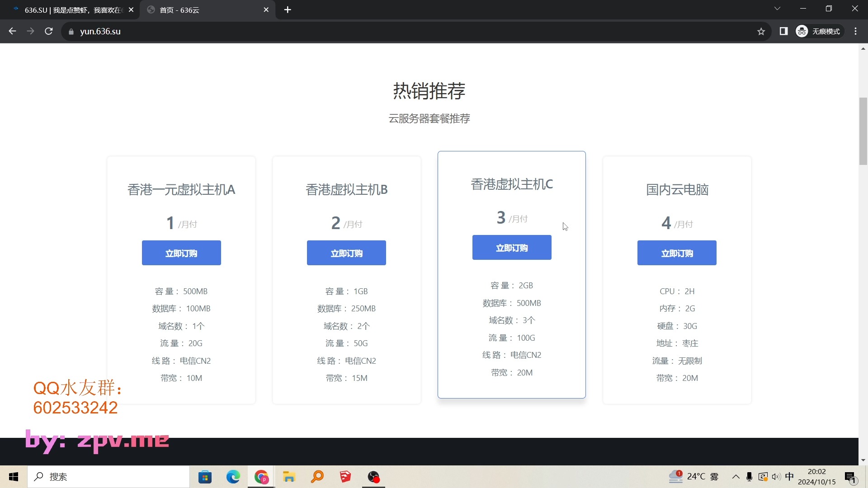Click the 流量: 无限制 spec line
This screenshot has height=488, width=868.
tap(677, 361)
